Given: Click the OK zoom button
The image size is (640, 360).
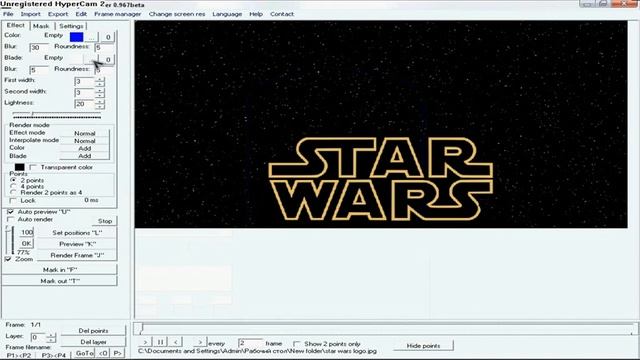Looking at the screenshot, I should (27, 244).
